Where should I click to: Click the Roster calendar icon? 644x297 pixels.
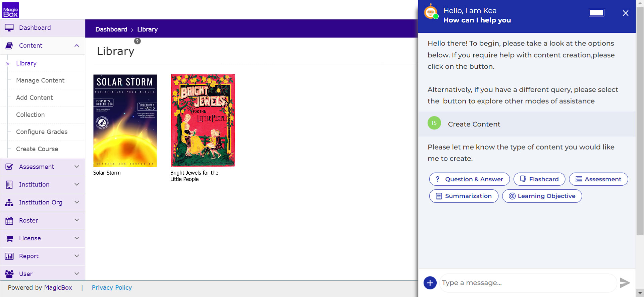point(9,221)
